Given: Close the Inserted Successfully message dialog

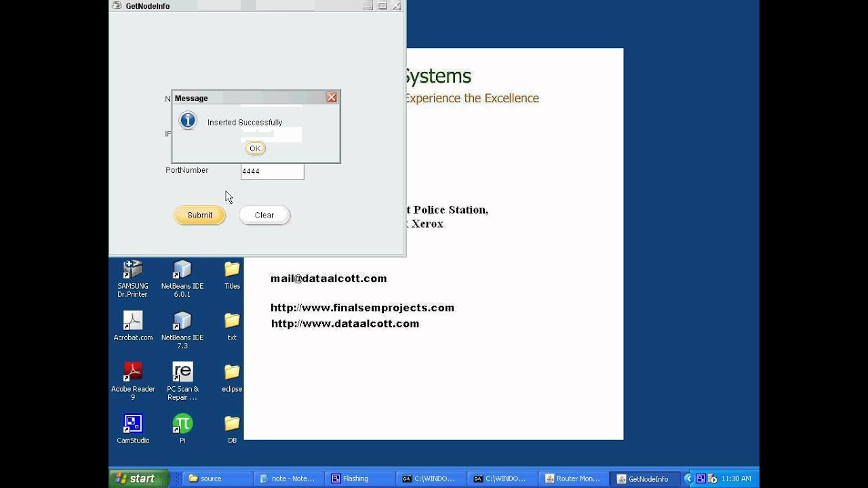Looking at the screenshot, I should coord(332,98).
